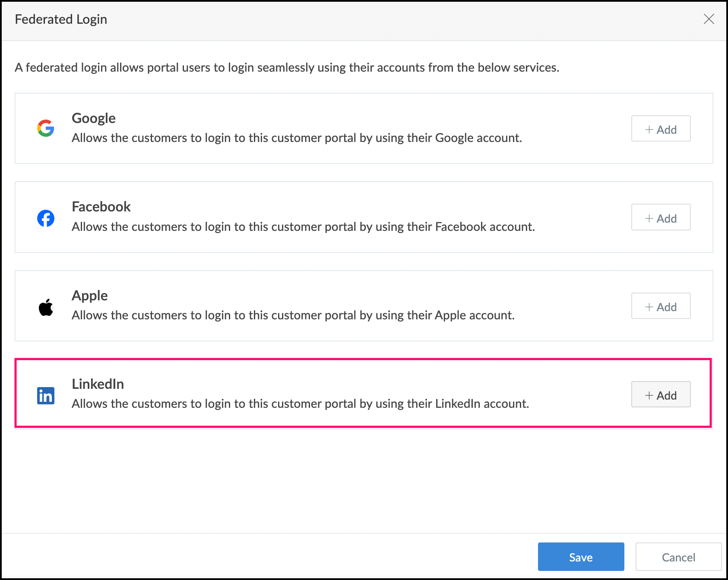The height and width of the screenshot is (580, 728).
Task: Save the federated login settings
Action: (x=581, y=557)
